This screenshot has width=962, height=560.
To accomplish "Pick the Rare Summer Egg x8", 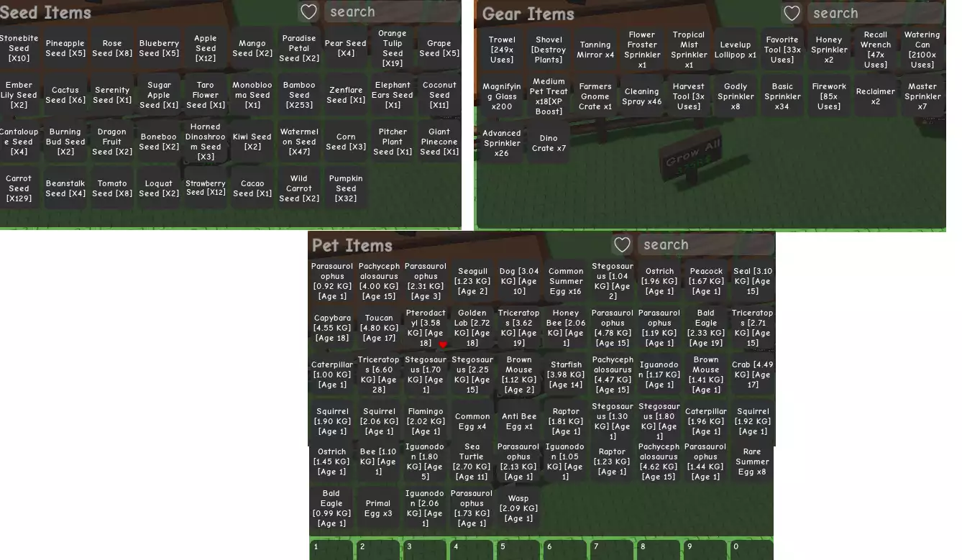I will click(x=752, y=462).
